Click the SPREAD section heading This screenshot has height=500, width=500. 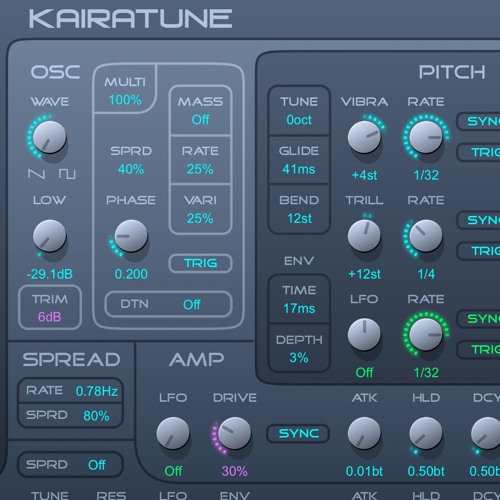pos(71,360)
